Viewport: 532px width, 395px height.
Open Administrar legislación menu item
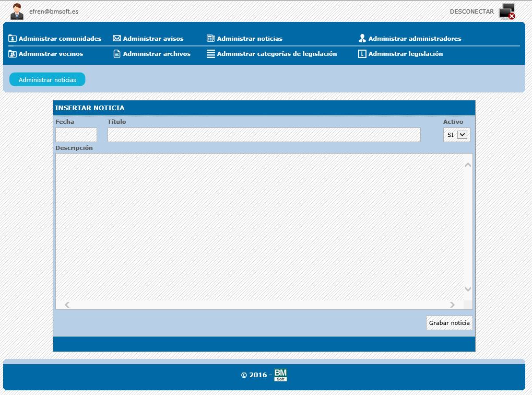pos(405,54)
